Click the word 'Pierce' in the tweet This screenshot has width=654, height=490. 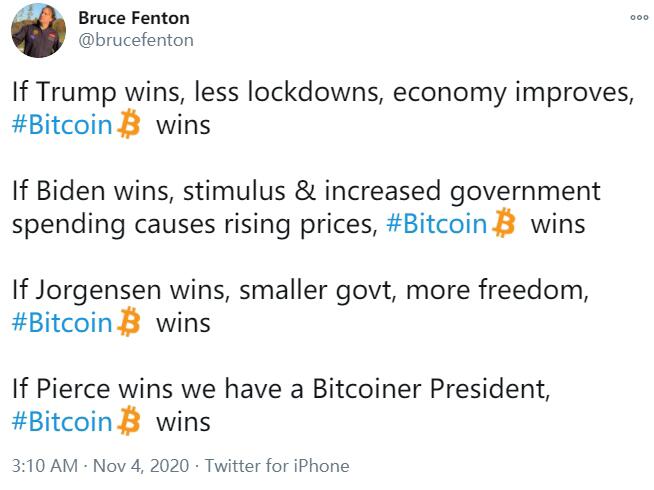(x=74, y=388)
